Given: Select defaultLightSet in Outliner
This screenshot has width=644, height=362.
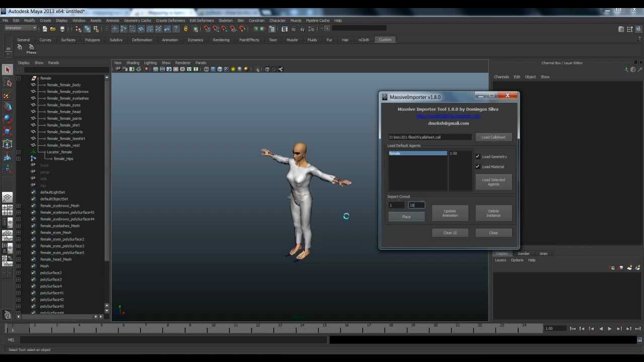Looking at the screenshot, I should click(52, 192).
